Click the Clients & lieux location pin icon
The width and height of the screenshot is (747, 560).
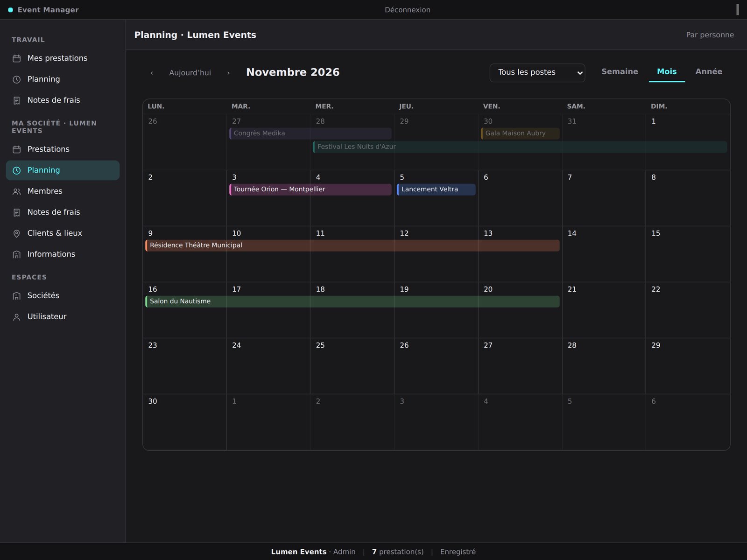pyautogui.click(x=17, y=233)
